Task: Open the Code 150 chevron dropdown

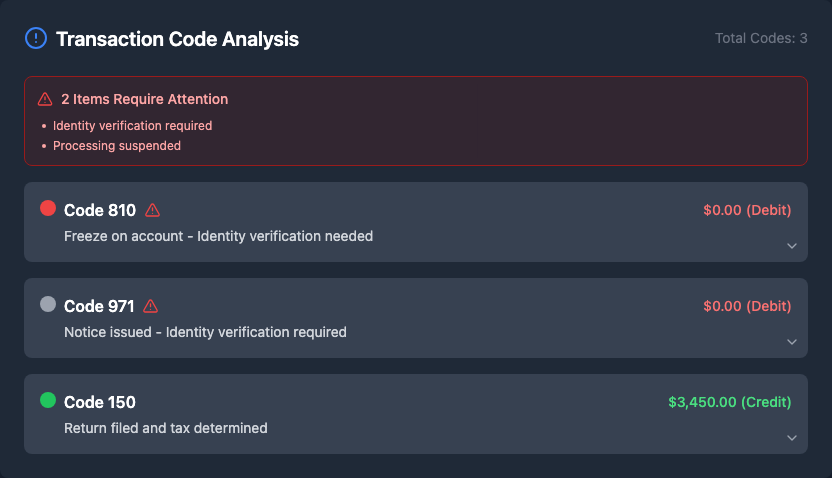Action: click(791, 438)
